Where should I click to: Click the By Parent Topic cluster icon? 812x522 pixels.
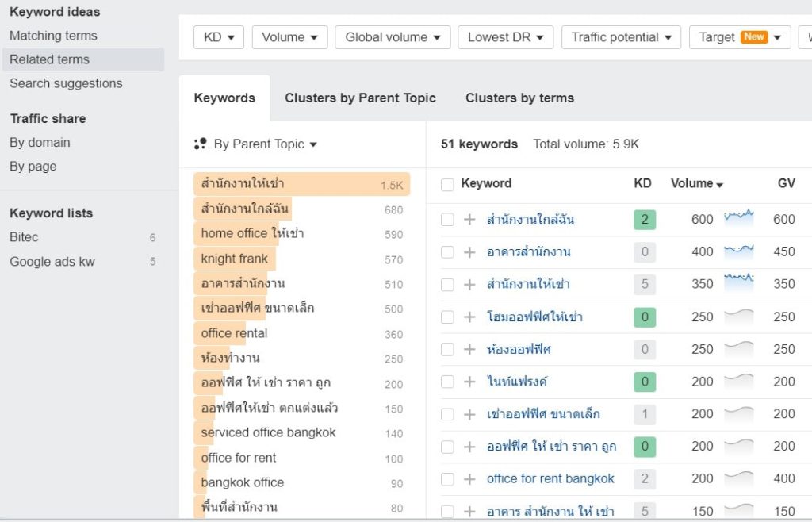(x=201, y=144)
